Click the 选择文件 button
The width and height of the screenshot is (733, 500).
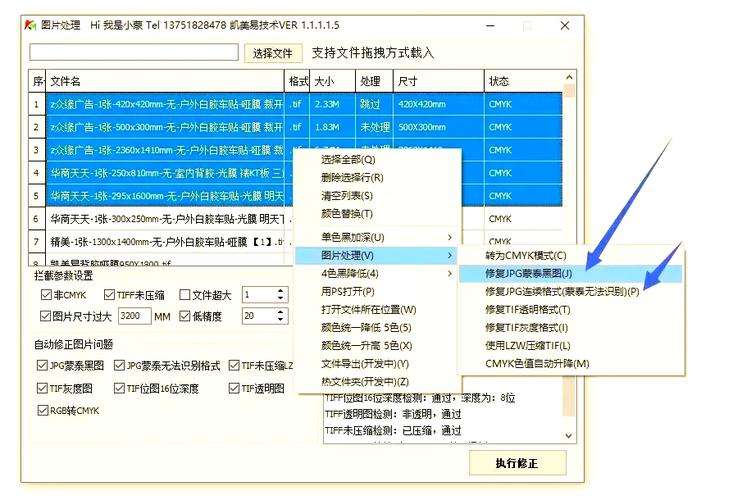[x=273, y=53]
